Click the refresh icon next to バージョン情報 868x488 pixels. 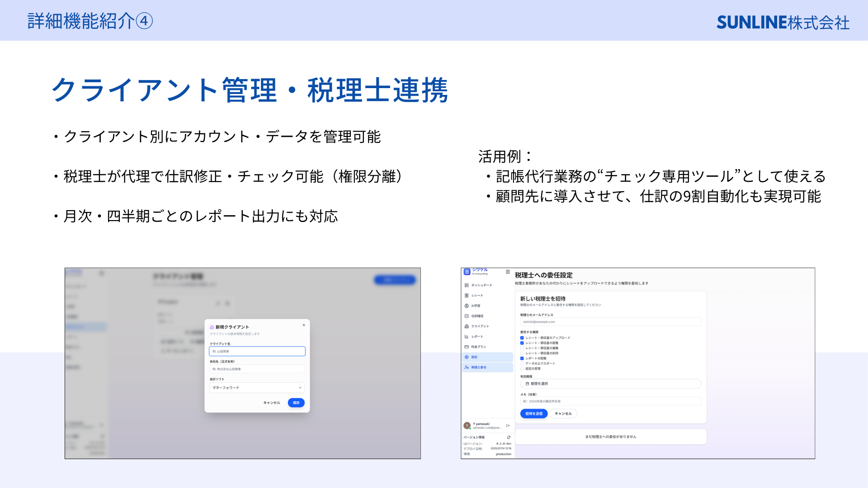509,437
